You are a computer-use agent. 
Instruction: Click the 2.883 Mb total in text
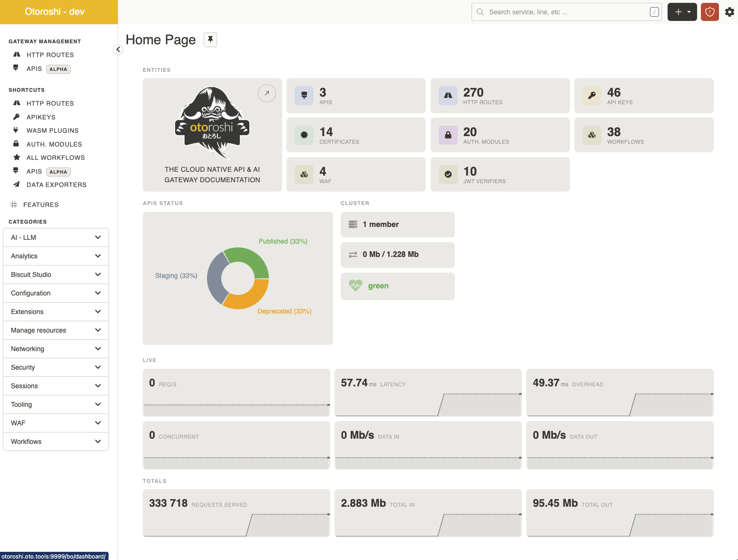378,503
